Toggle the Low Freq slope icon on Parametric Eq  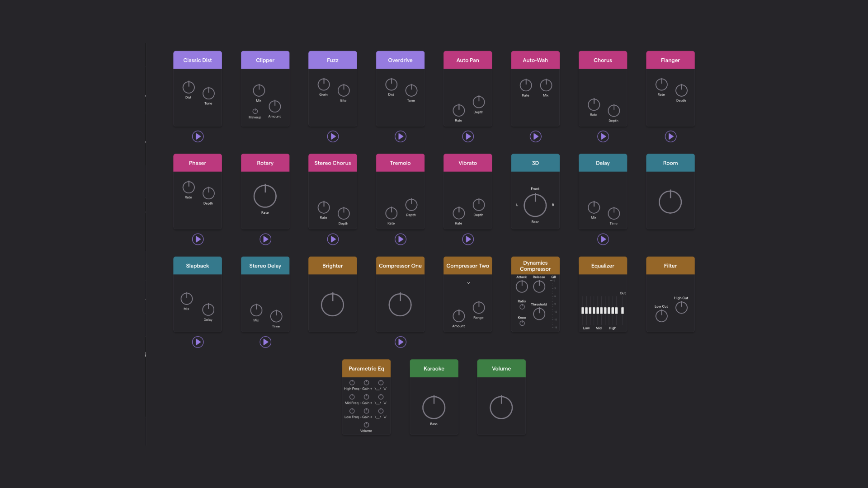point(378,417)
